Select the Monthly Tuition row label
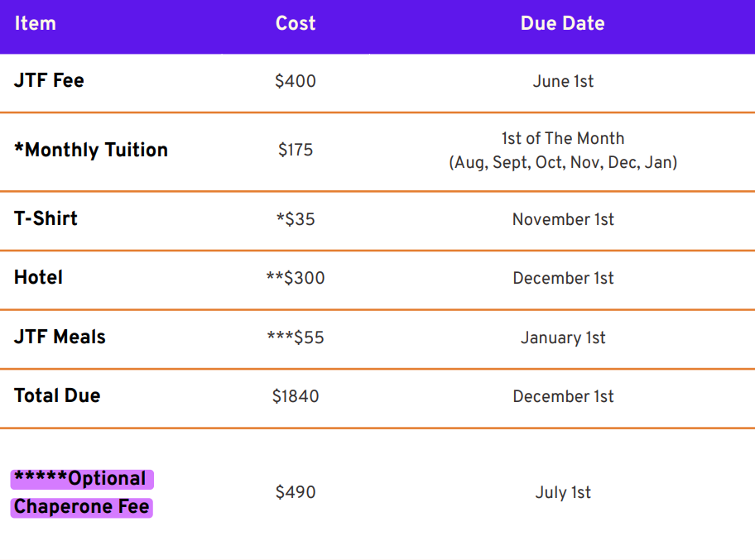The width and height of the screenshot is (755, 560). tap(91, 150)
